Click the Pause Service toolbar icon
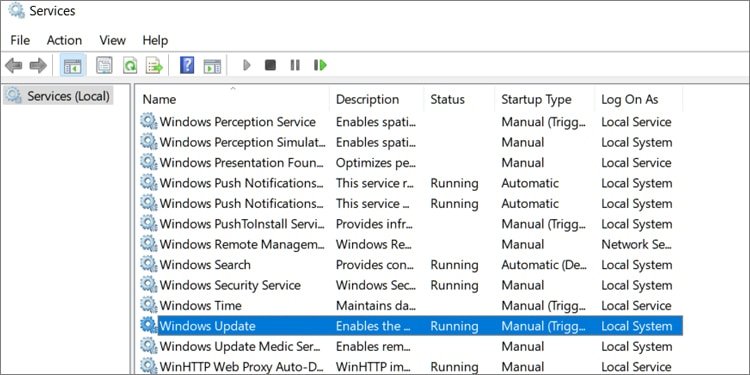750x375 pixels. (295, 65)
